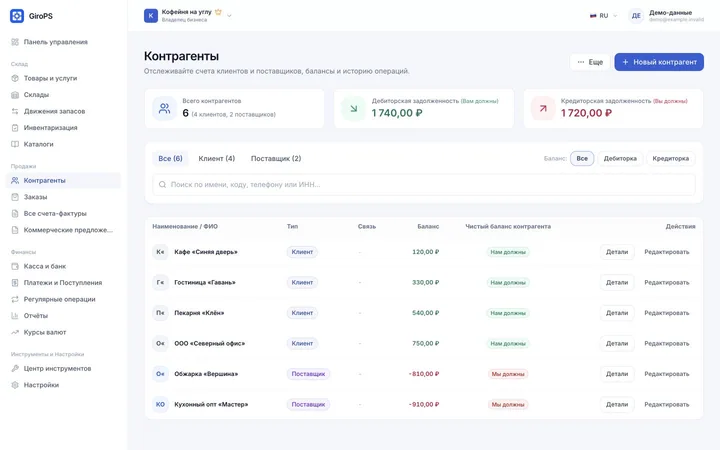Image resolution: width=720 pixels, height=450 pixels.
Task: Click Нам должны badge for ООО «Северный офис»
Action: click(x=508, y=343)
